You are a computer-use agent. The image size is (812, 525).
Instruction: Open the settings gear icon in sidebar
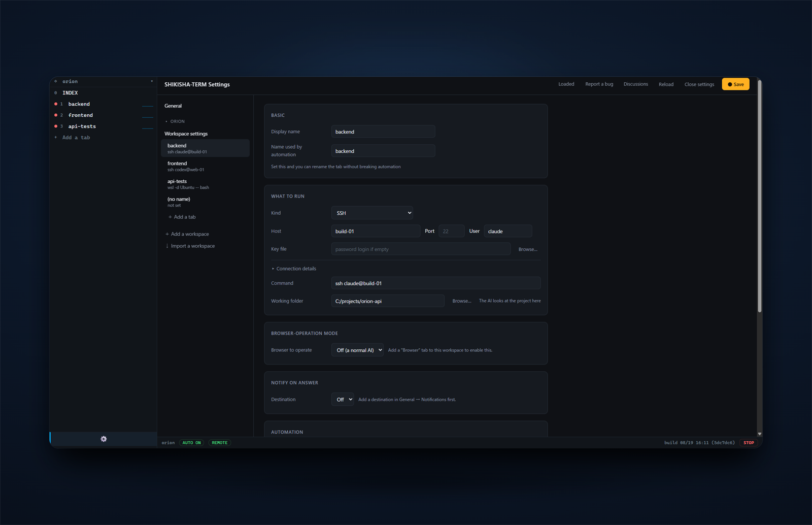104,439
